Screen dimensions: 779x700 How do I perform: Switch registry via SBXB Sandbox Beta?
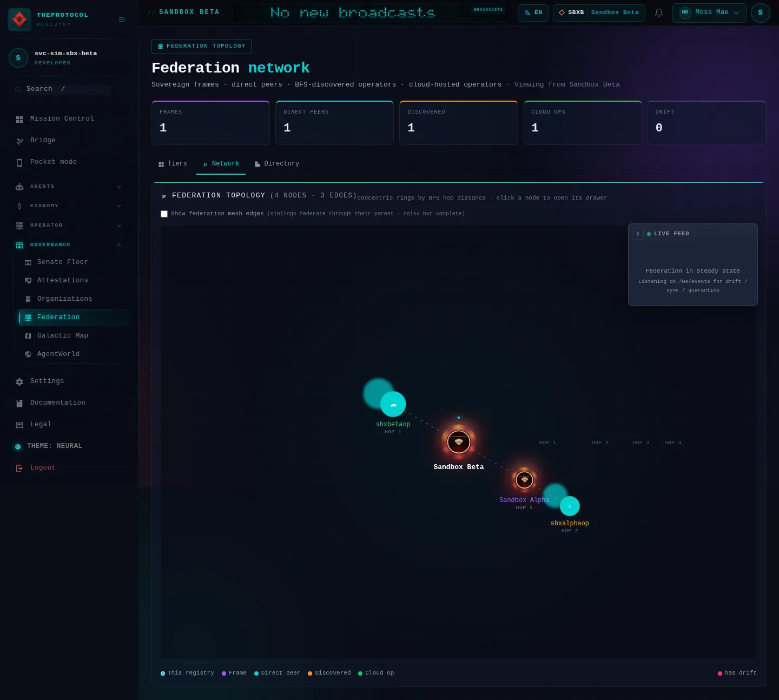[x=599, y=12]
